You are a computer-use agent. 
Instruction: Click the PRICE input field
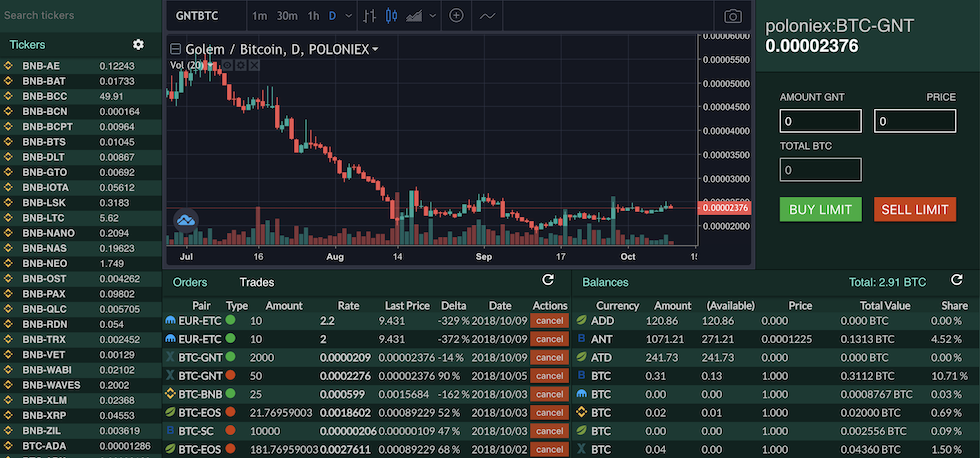point(915,121)
